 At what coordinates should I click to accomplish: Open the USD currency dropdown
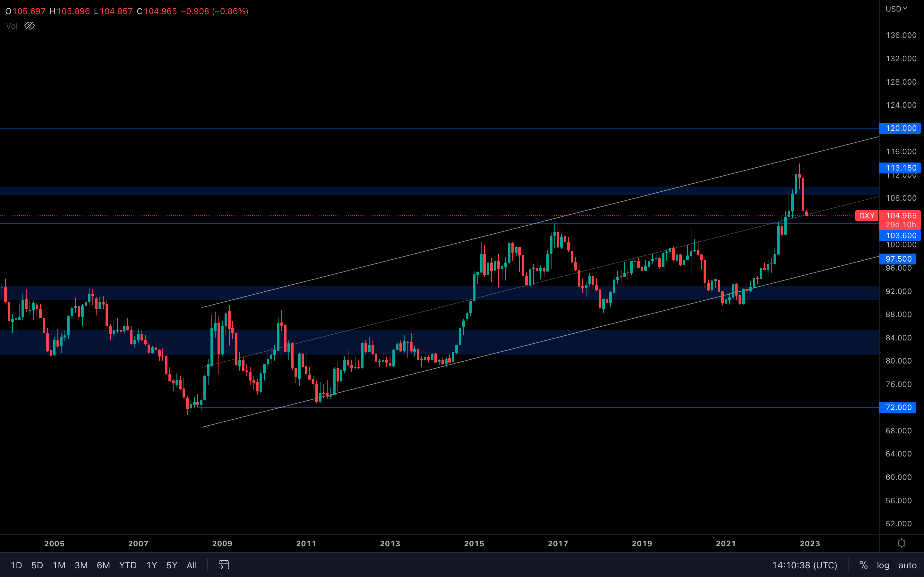click(896, 9)
